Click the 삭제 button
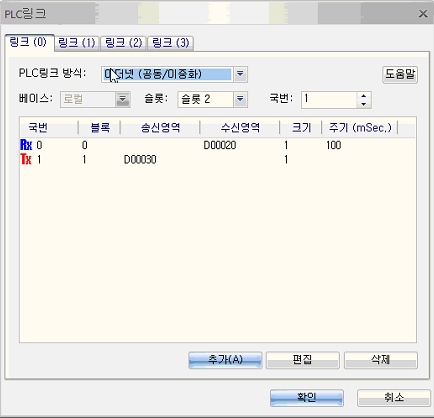 pyautogui.click(x=381, y=360)
